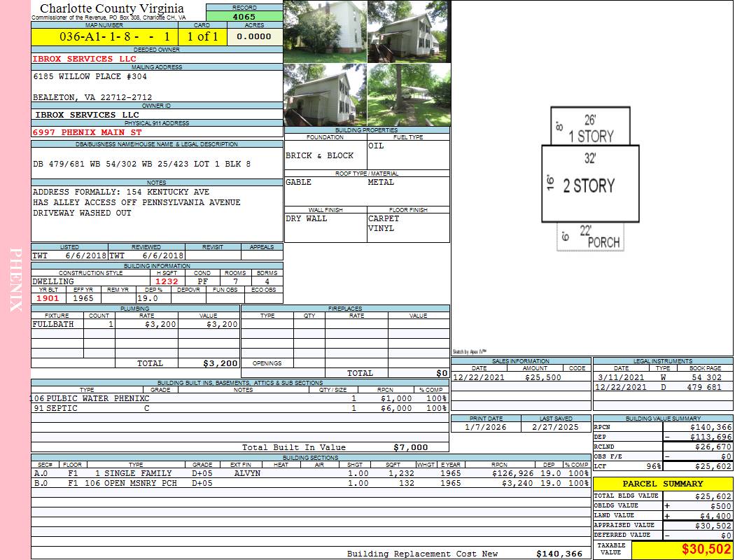Click the yellow PARCEL SUMMARY header
Viewport: 735px width, 560px height.
pos(662,484)
